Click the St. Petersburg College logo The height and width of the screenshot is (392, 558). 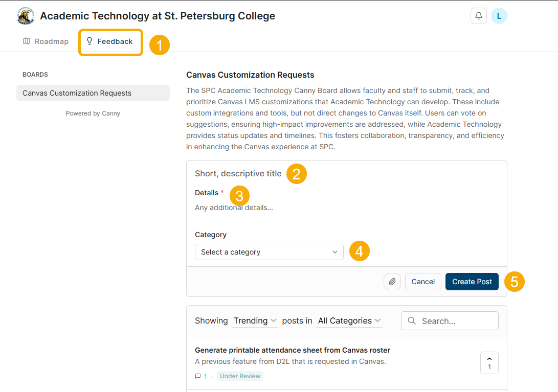coord(25,16)
